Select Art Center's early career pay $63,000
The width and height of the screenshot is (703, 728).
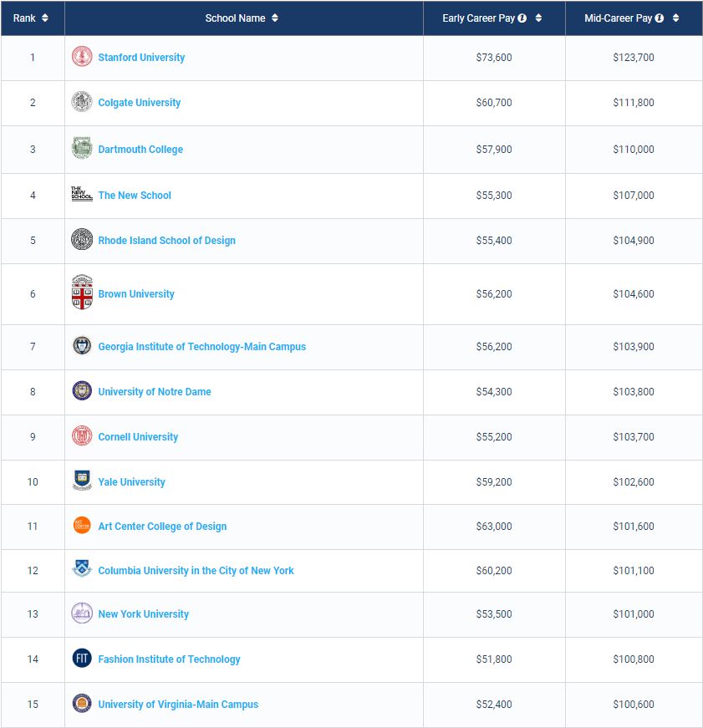pyautogui.click(x=494, y=527)
